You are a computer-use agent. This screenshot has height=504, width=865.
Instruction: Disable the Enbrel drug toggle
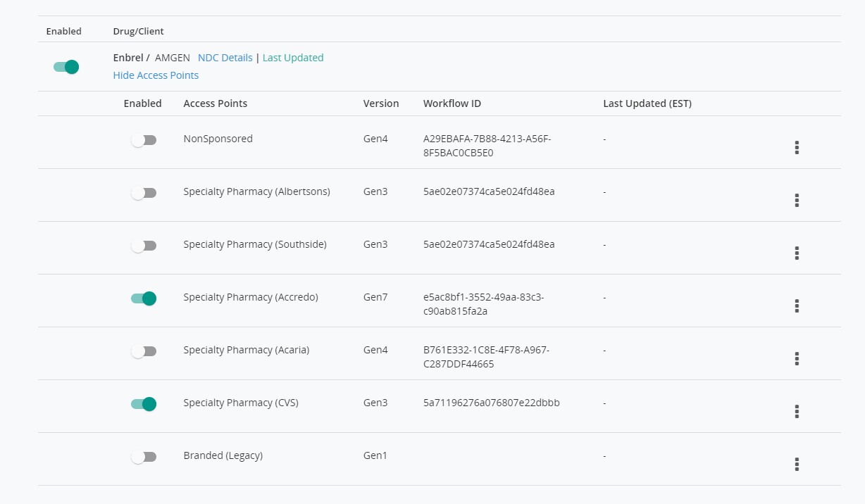coord(66,67)
